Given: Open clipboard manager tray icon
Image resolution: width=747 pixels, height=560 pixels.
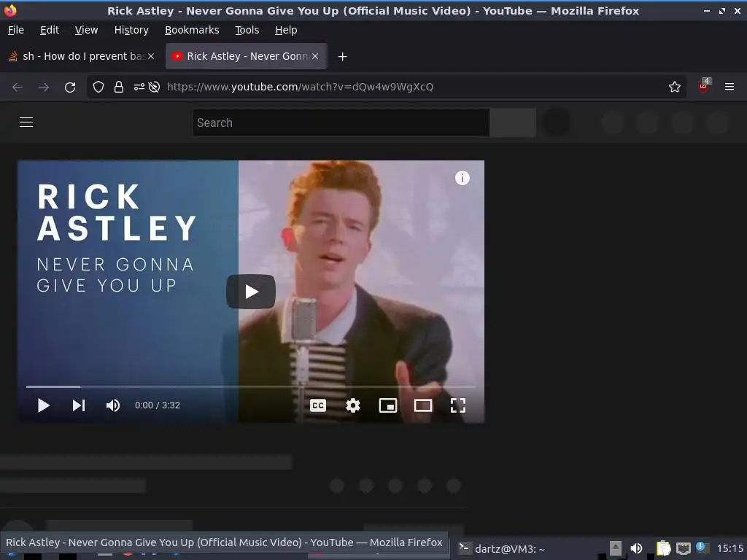Looking at the screenshot, I should pyautogui.click(x=663, y=548).
